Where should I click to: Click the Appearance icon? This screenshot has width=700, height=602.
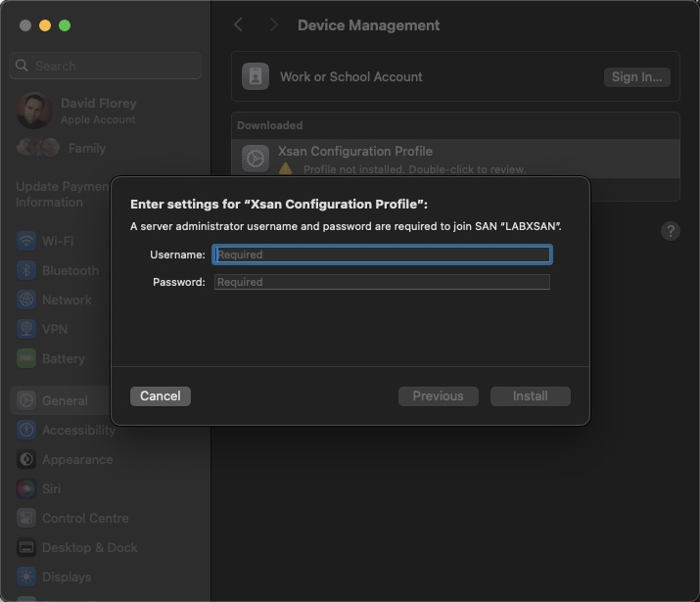tap(26, 459)
